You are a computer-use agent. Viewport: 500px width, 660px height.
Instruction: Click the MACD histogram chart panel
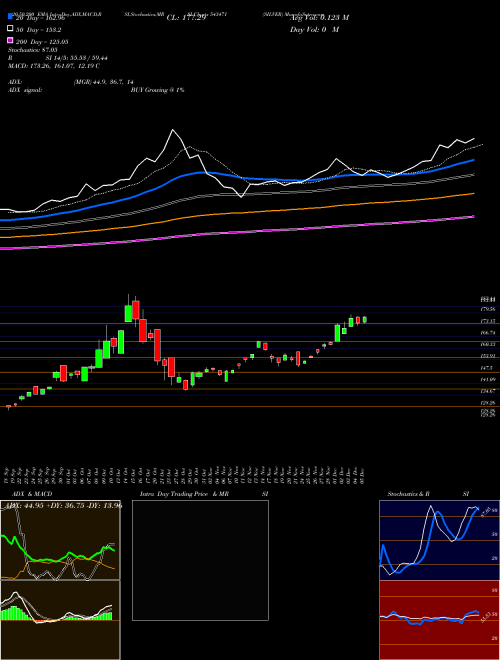point(60,620)
